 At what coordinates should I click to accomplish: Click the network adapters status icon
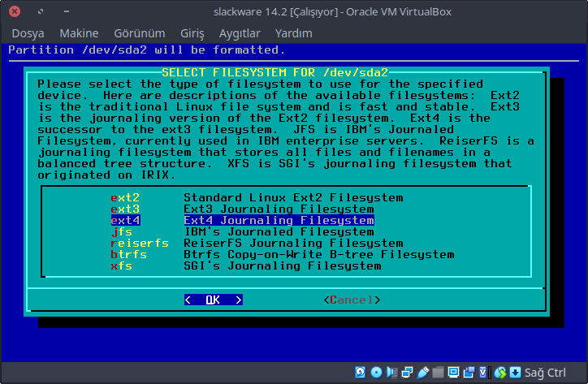point(407,373)
